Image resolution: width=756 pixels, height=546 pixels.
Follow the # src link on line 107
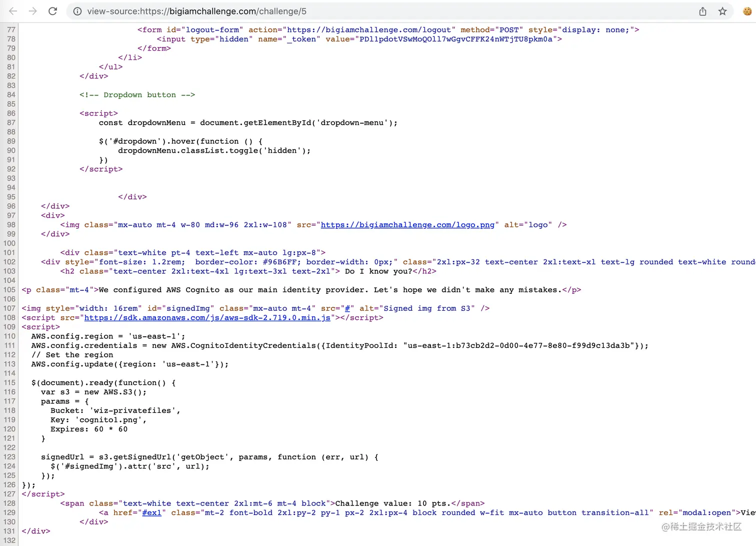[x=347, y=308]
